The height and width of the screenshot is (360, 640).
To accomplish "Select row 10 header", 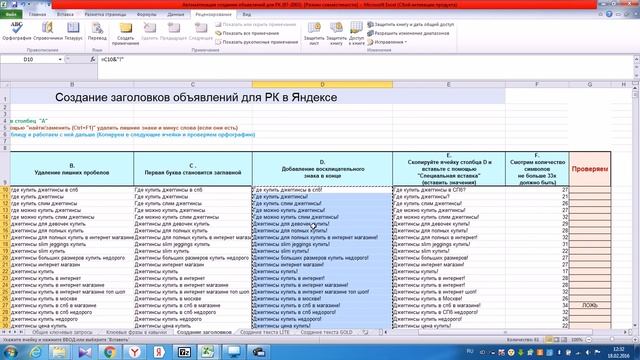I will [x=5, y=190].
